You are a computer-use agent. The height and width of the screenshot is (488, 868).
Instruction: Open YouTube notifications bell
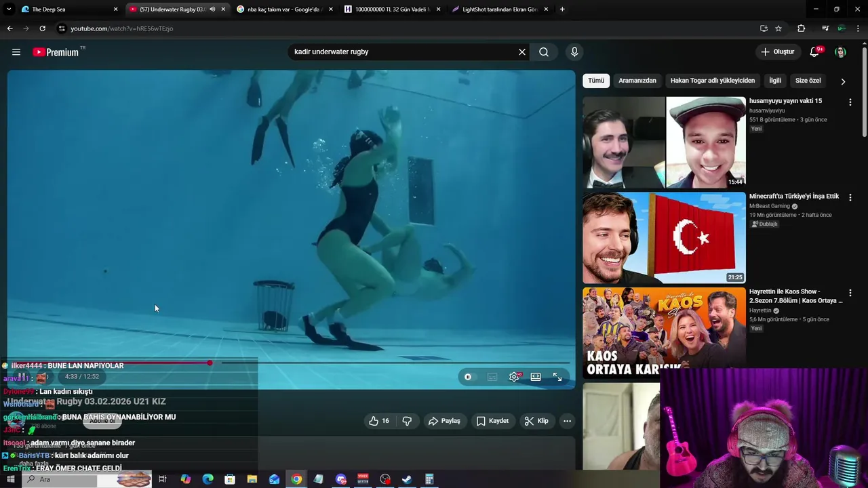tap(815, 52)
